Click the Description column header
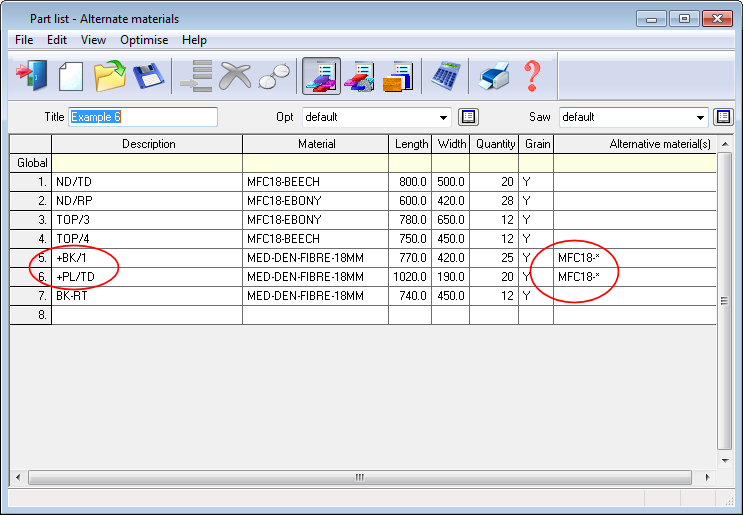 (147, 144)
